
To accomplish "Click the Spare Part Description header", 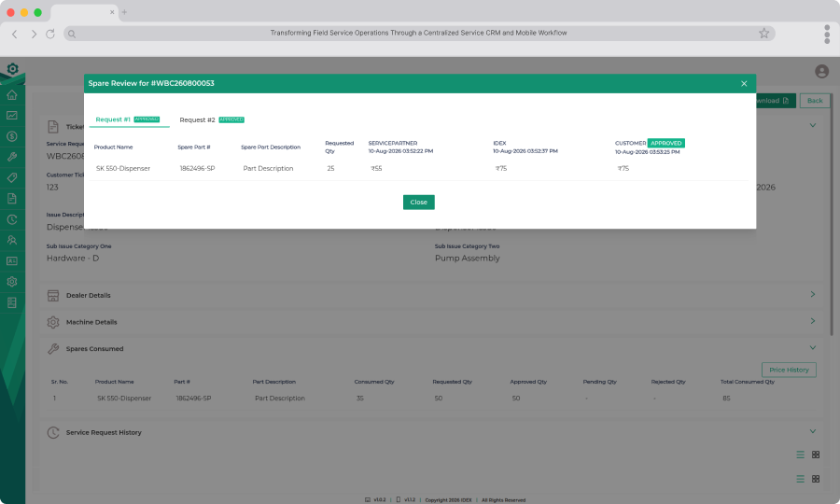I will pos(271,147).
